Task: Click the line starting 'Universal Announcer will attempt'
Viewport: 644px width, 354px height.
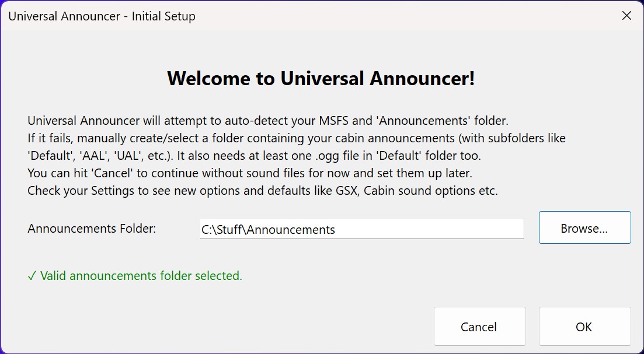Action: point(268,121)
